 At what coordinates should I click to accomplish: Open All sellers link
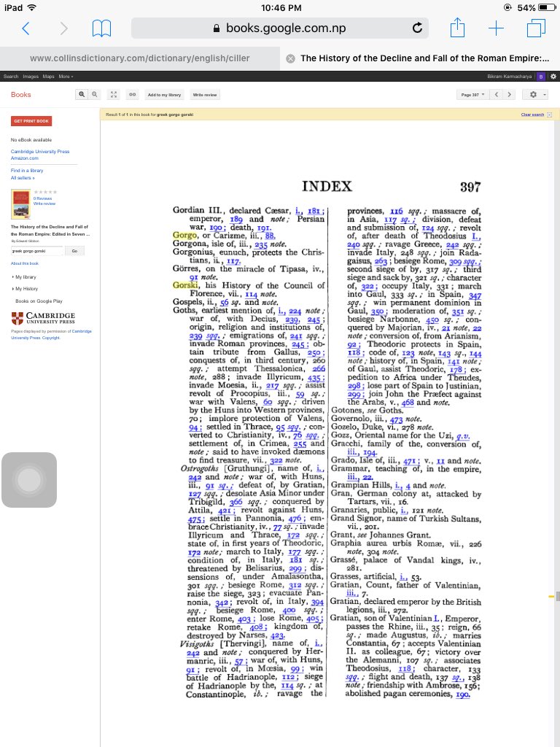tap(23, 178)
